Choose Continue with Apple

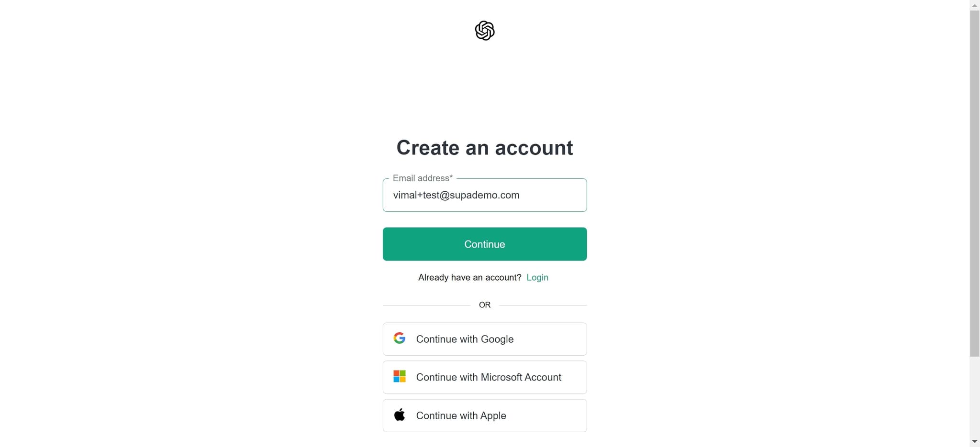(484, 415)
